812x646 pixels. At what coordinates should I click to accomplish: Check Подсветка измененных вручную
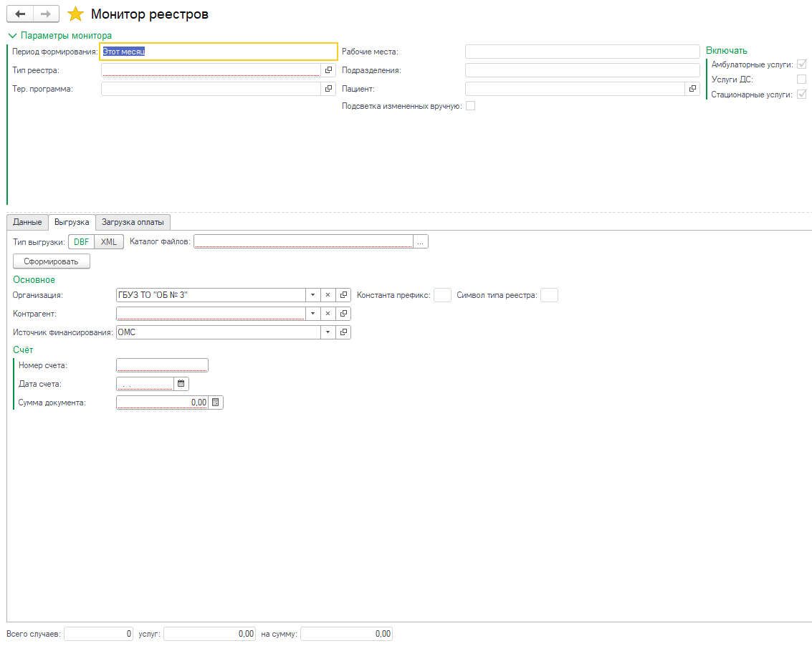[470, 106]
